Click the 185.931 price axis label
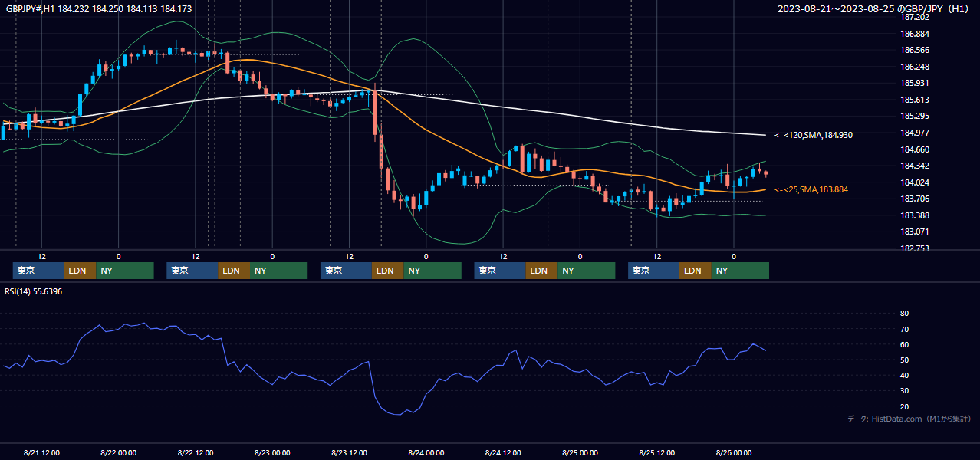 pos(914,83)
